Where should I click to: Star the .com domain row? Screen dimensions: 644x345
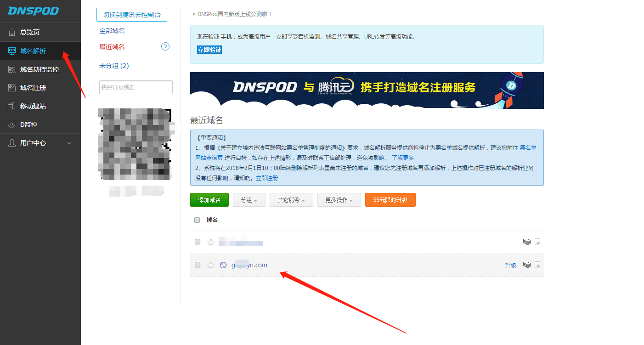(211, 265)
